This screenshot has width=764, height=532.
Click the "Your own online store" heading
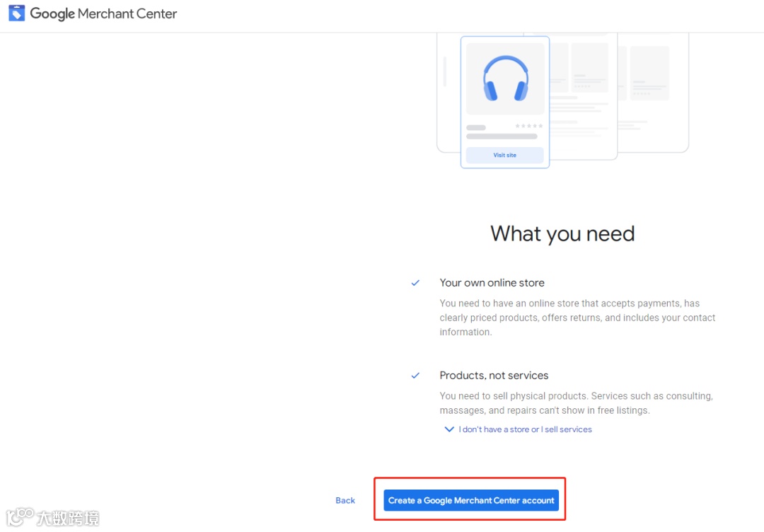tap(492, 282)
